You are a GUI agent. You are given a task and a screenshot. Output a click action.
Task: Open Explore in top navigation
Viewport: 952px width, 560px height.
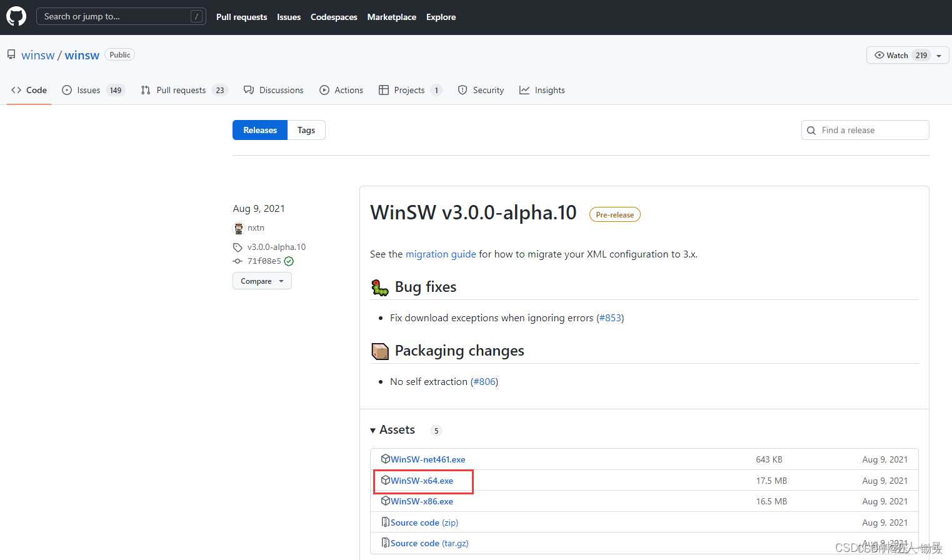[441, 17]
